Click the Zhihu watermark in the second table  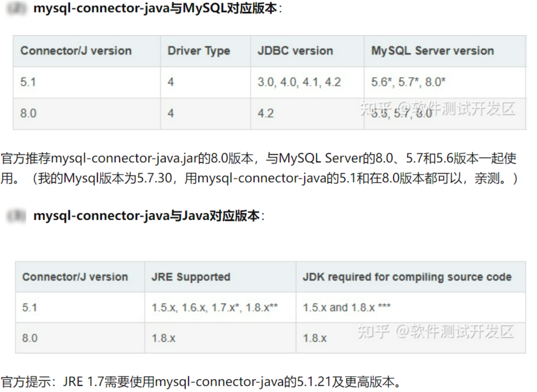pos(435,331)
